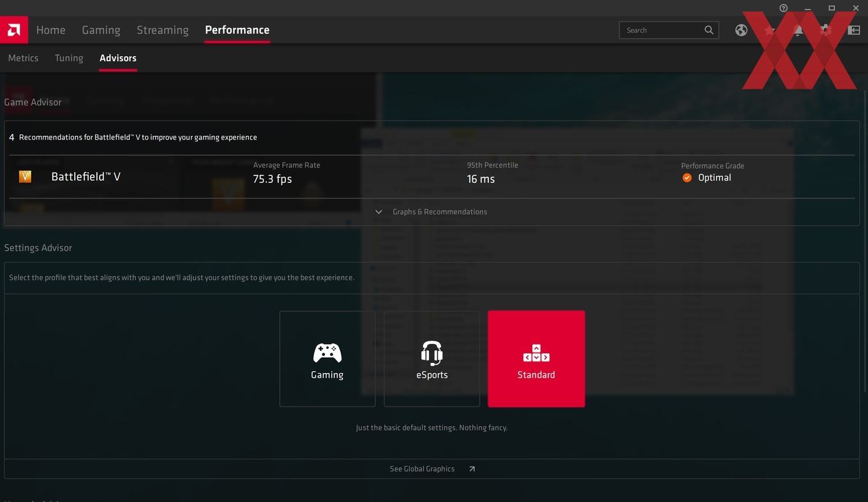Screen dimensions: 868x502
Task: Switch to the Metrics sub-tab
Action: [24, 58]
